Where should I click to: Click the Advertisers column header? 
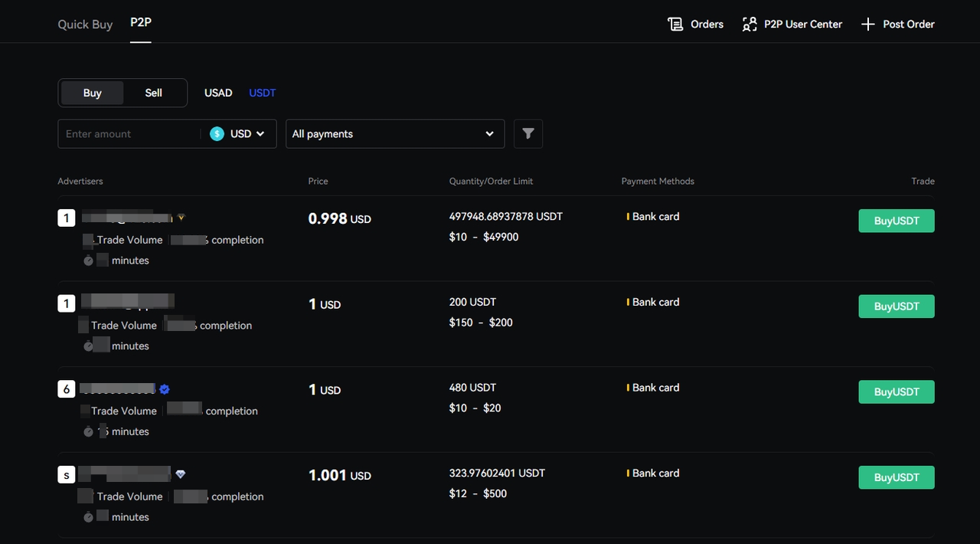coord(80,182)
